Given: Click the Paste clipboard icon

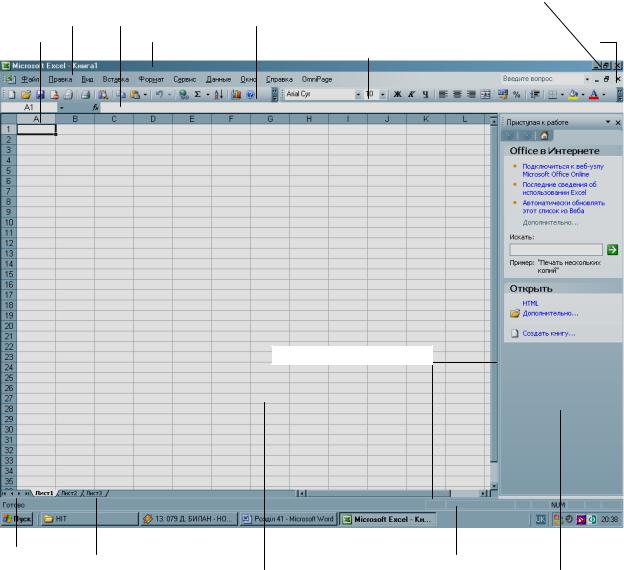Looking at the screenshot, I should click(135, 95).
